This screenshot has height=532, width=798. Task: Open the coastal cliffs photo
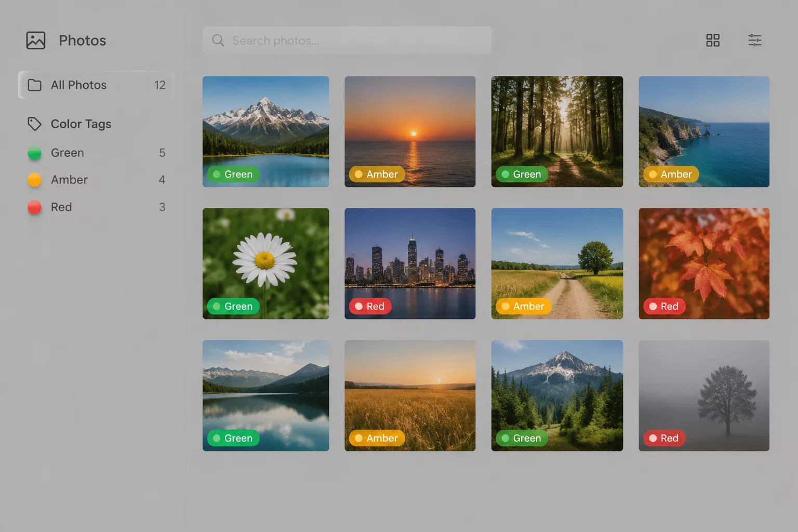tap(704, 131)
